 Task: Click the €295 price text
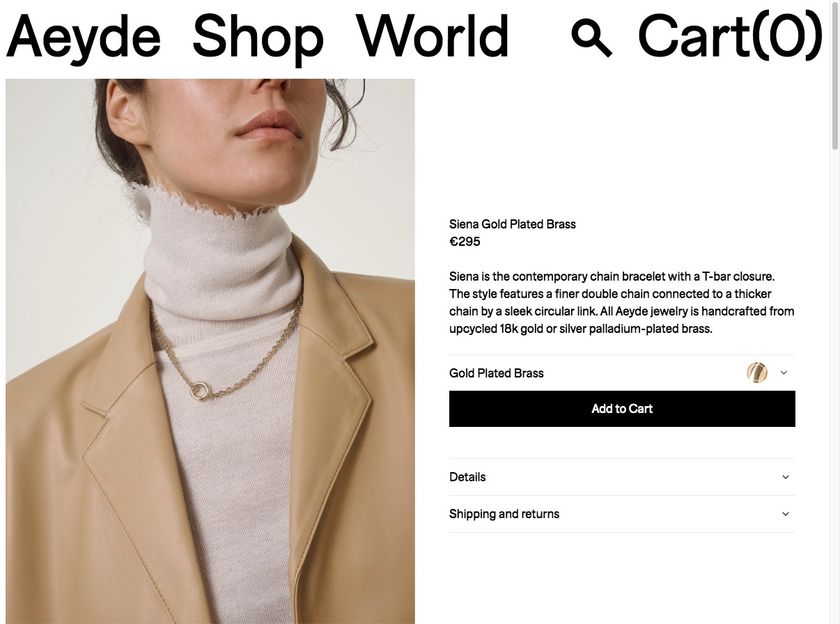click(465, 242)
